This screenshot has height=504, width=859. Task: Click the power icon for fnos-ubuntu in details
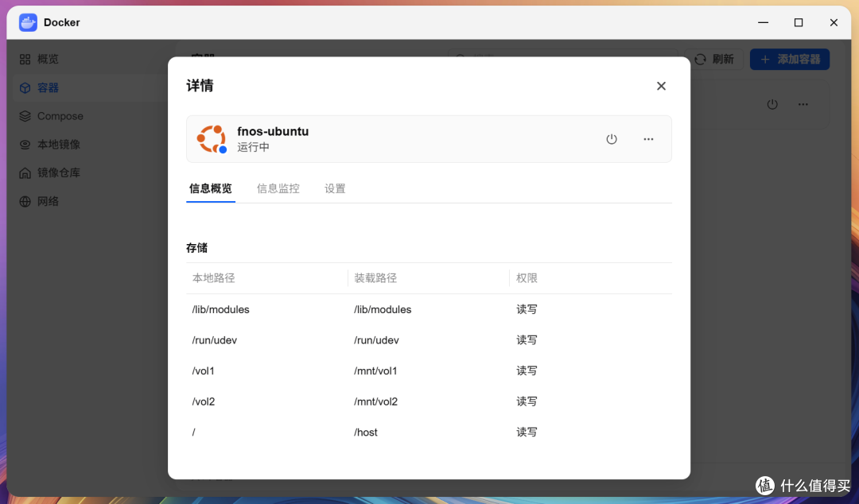(612, 139)
